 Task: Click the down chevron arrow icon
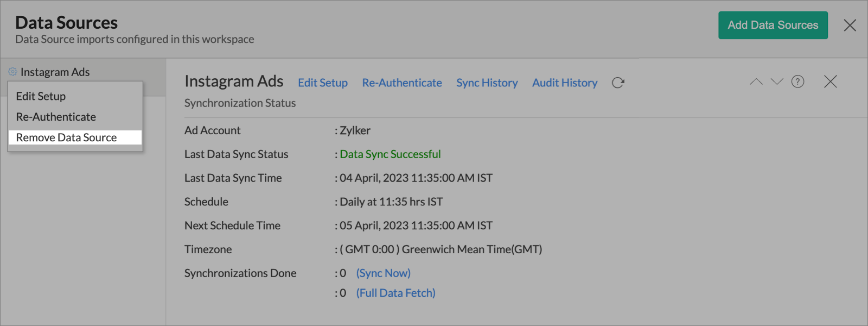click(x=777, y=82)
